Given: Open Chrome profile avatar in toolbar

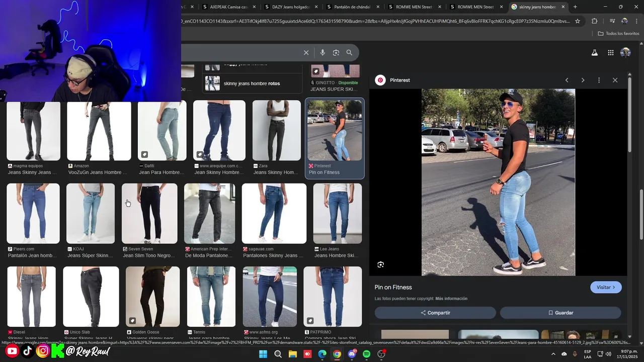Looking at the screenshot, I should tap(624, 21).
